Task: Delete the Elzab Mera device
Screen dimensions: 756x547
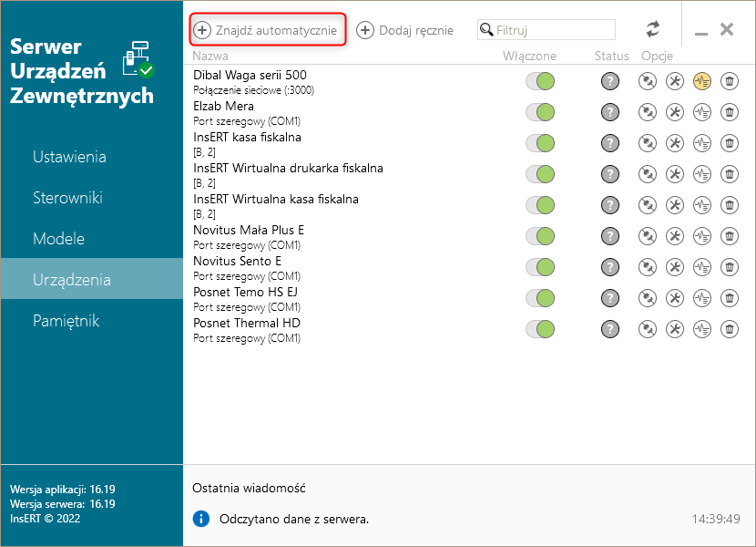Action: click(x=730, y=112)
